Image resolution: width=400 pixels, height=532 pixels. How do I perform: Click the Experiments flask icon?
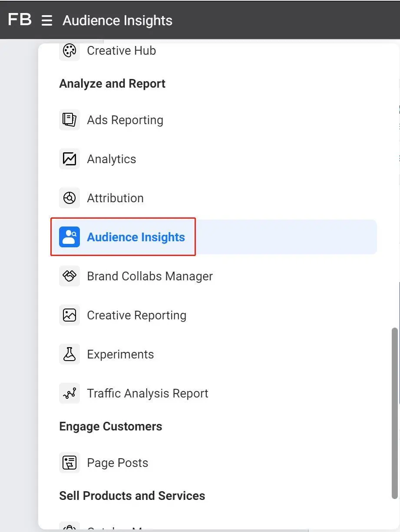click(69, 354)
